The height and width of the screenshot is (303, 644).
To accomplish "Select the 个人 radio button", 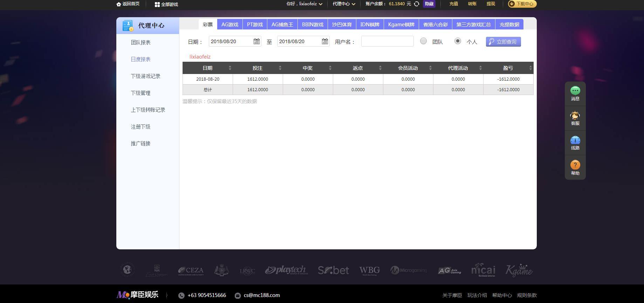I will coord(458,41).
